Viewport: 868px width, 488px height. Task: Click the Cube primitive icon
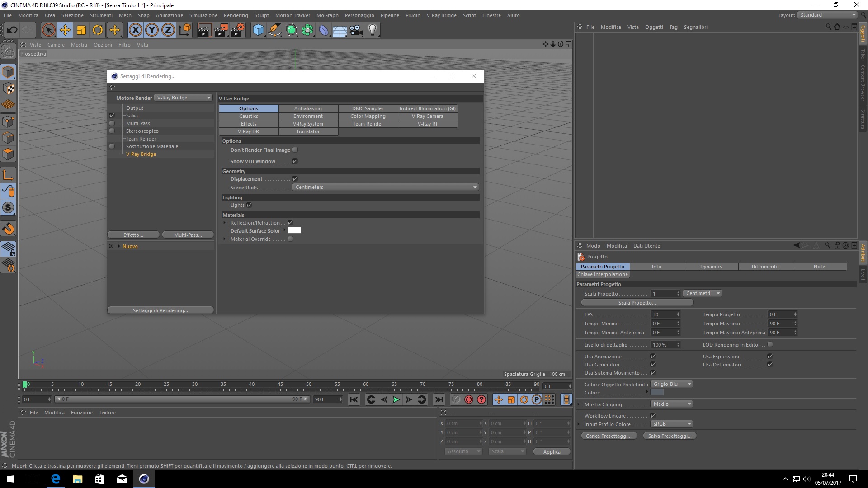pyautogui.click(x=258, y=30)
